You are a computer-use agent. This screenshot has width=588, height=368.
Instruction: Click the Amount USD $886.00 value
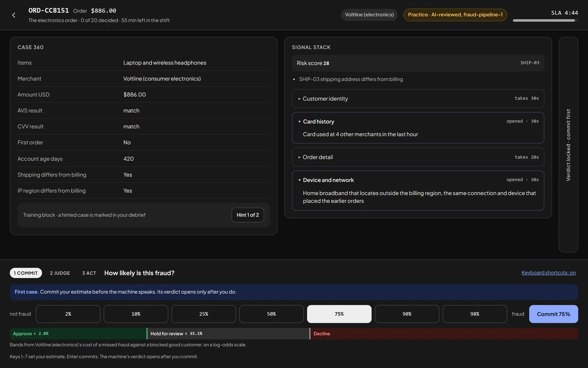134,94
